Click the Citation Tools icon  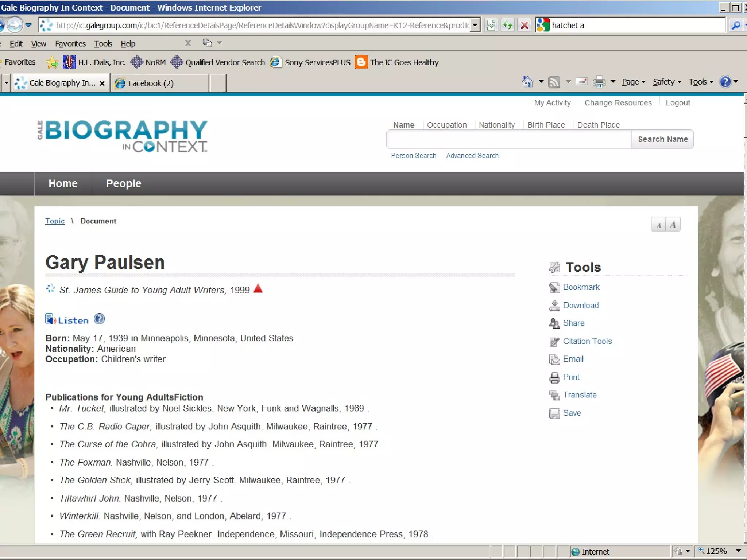554,342
